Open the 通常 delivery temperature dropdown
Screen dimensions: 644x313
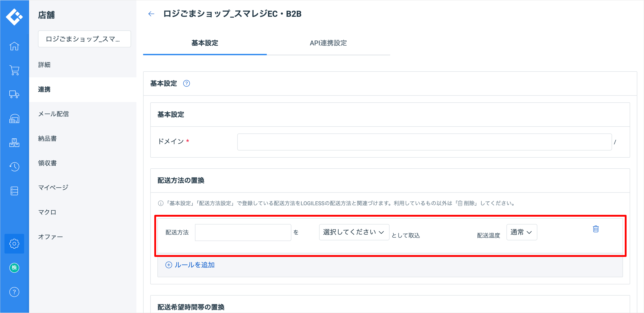click(x=521, y=232)
